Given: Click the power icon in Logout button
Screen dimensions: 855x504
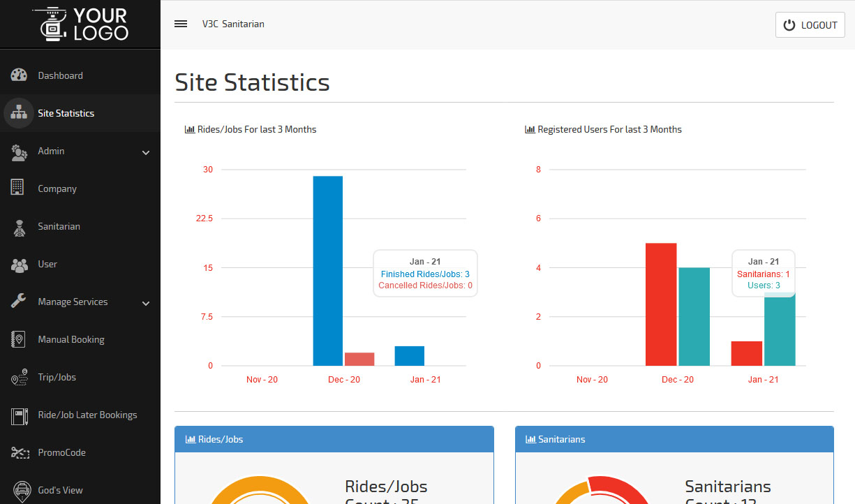Looking at the screenshot, I should (789, 25).
